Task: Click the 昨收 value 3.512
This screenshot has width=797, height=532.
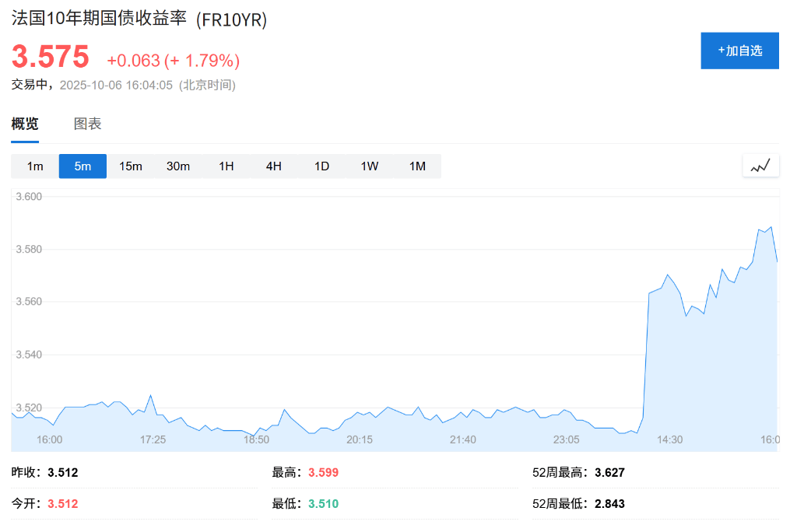Action: [x=63, y=472]
